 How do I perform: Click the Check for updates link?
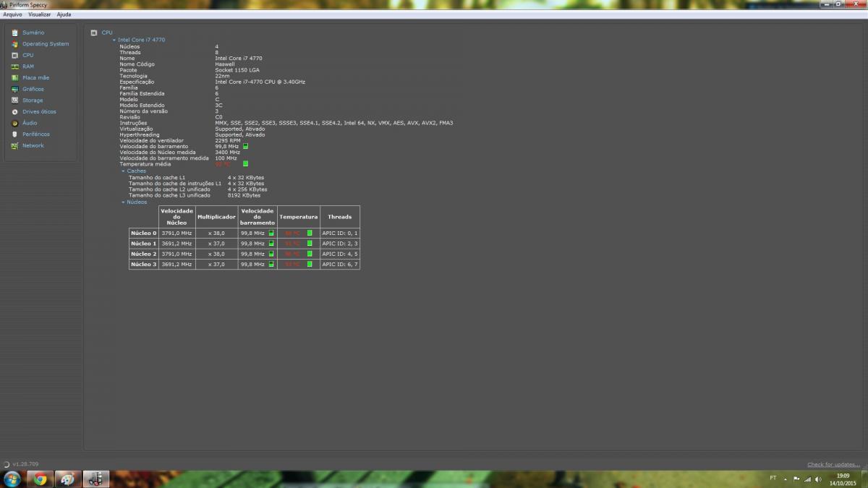(x=834, y=464)
